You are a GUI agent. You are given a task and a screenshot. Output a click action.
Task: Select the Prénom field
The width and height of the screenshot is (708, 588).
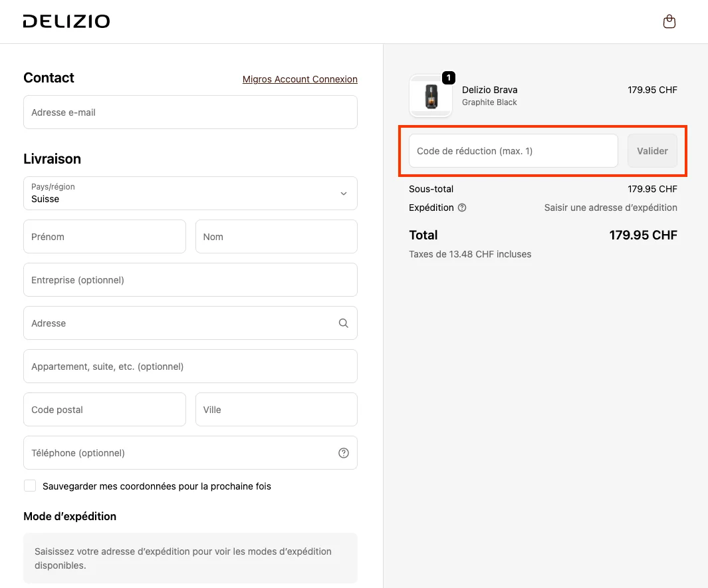(x=104, y=236)
